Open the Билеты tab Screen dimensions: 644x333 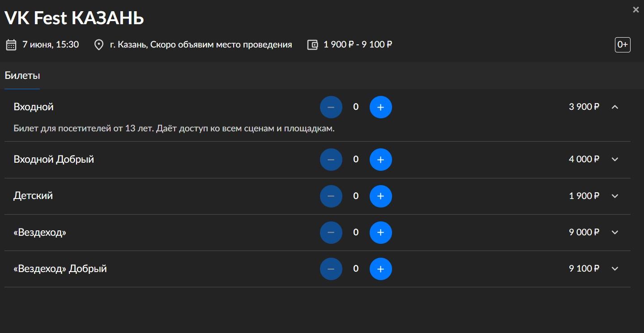pyautogui.click(x=22, y=75)
